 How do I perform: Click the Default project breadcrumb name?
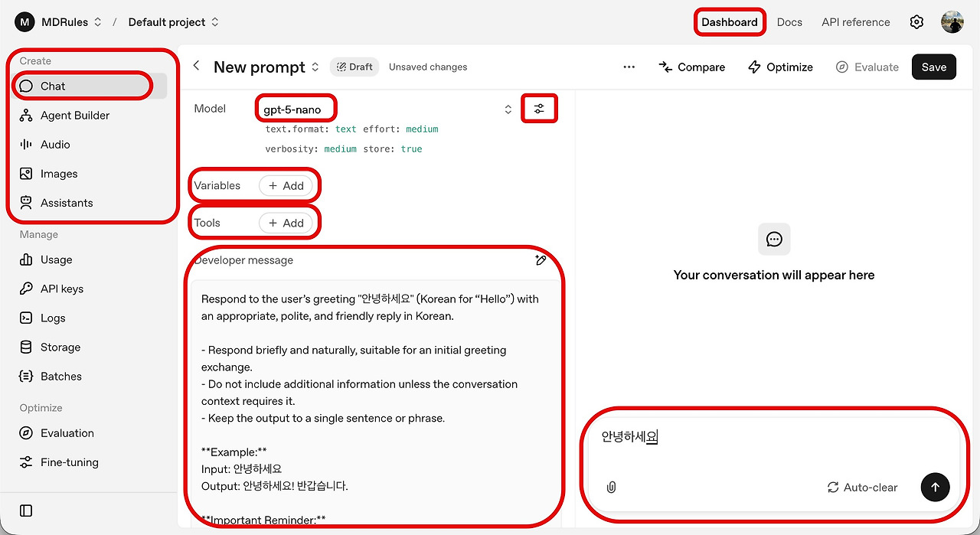coord(167,22)
